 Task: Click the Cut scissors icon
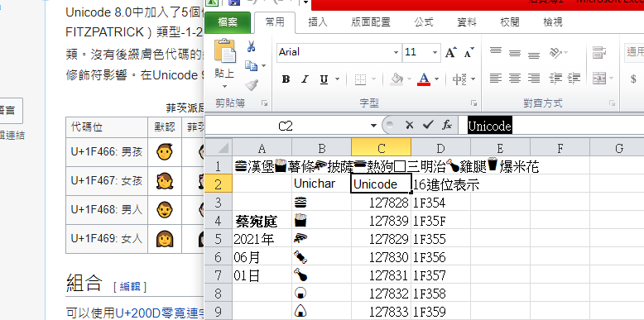click(x=252, y=46)
